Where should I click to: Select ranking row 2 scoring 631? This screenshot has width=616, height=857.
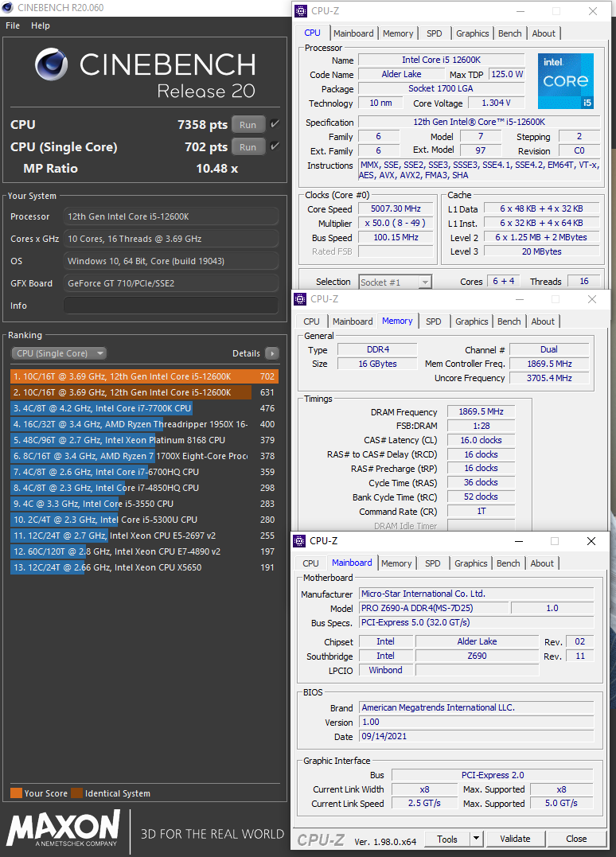tap(144, 391)
